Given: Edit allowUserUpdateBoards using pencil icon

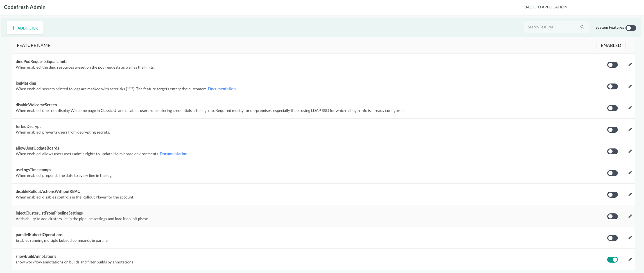Looking at the screenshot, I should (630, 151).
